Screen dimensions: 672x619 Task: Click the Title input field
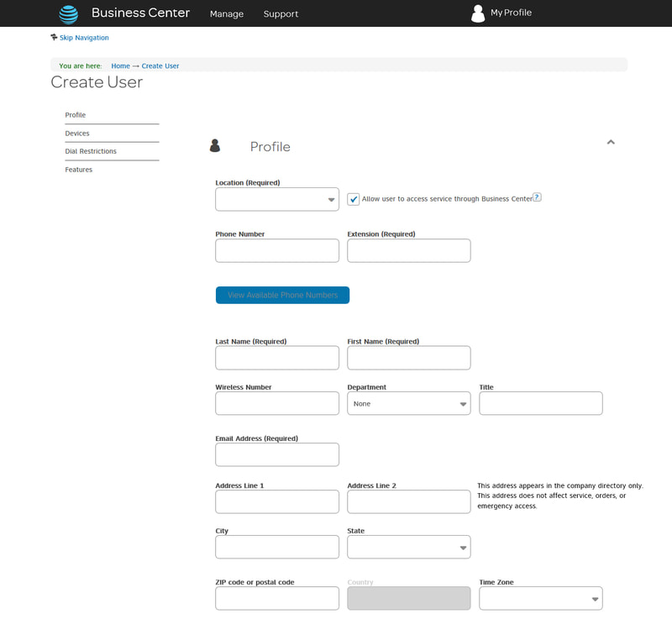point(541,403)
